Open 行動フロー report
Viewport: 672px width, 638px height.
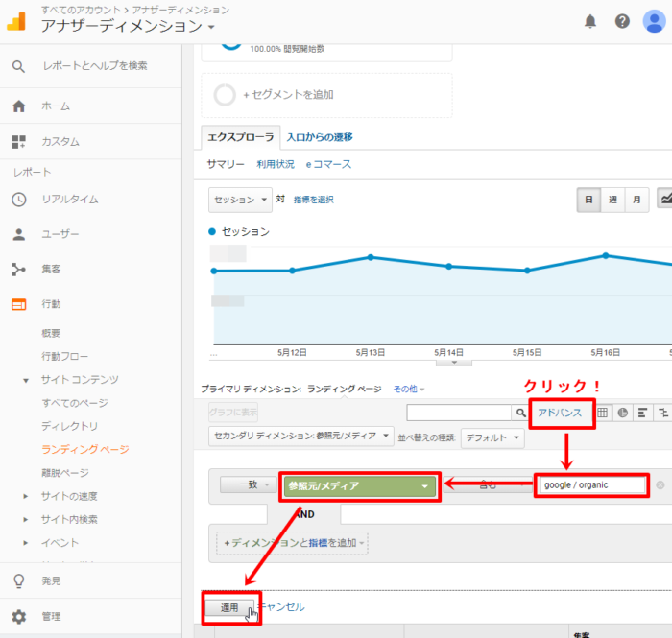(x=64, y=356)
